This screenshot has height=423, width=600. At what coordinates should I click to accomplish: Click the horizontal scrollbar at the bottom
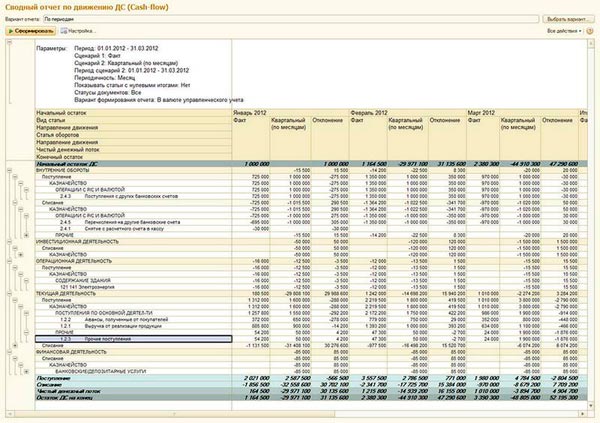(300, 411)
